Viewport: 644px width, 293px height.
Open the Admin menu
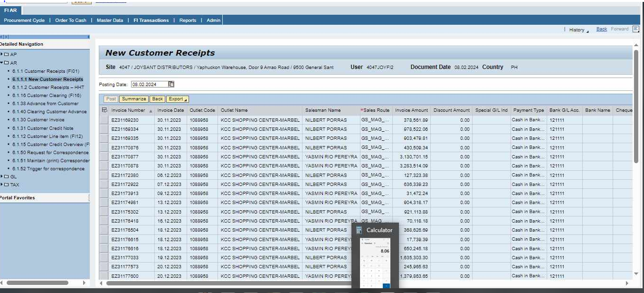[x=214, y=20]
